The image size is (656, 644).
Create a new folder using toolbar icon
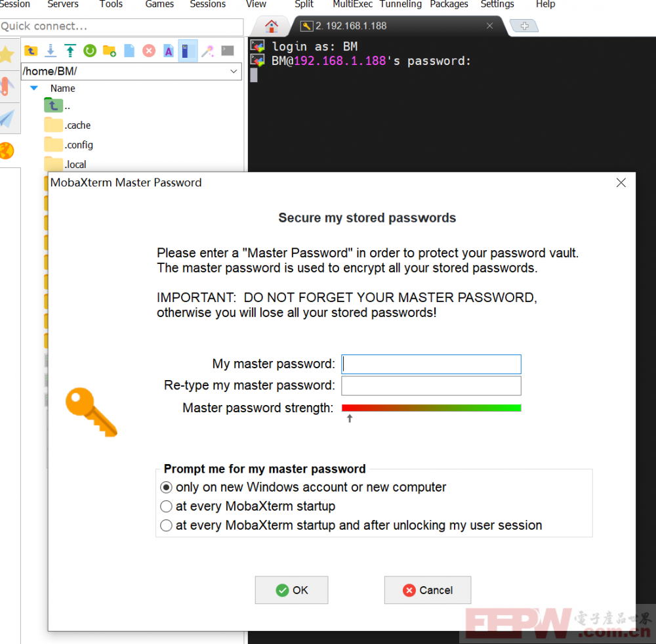pyautogui.click(x=110, y=51)
